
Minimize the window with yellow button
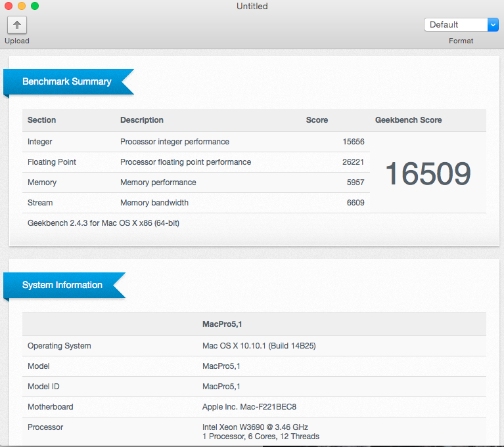click(x=22, y=6)
